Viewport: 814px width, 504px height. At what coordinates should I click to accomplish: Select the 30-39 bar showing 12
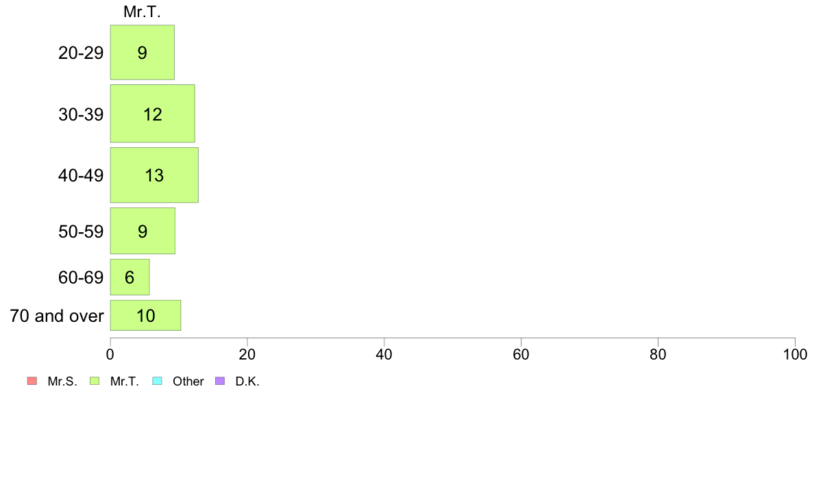(153, 114)
